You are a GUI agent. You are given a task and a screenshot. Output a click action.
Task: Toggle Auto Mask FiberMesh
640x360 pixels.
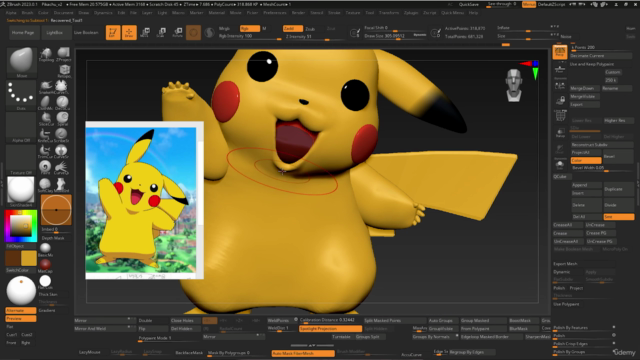click(x=303, y=353)
